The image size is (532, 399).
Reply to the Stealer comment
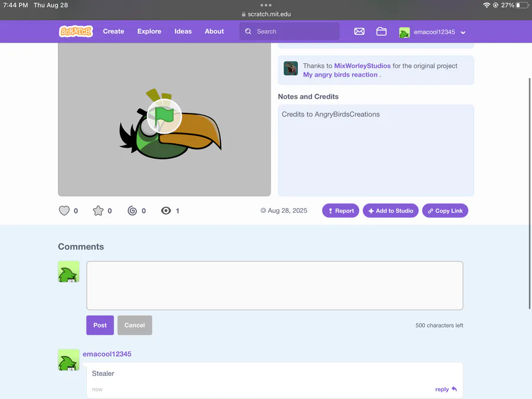pos(446,389)
